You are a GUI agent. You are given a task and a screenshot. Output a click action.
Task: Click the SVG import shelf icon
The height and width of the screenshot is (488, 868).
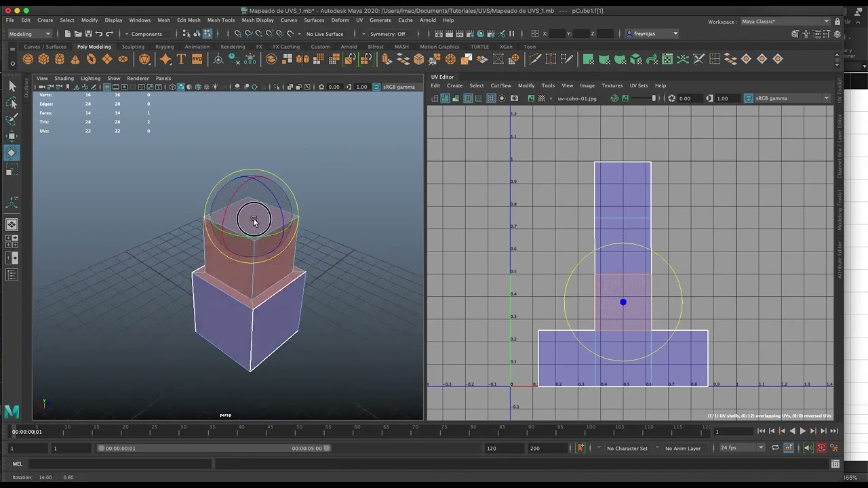197,60
